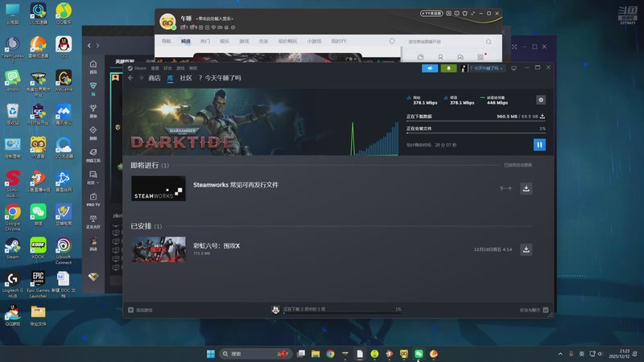This screenshot has height=362, width=644.
Task: Select 小游戏 tab in YY window
Action: point(314,41)
